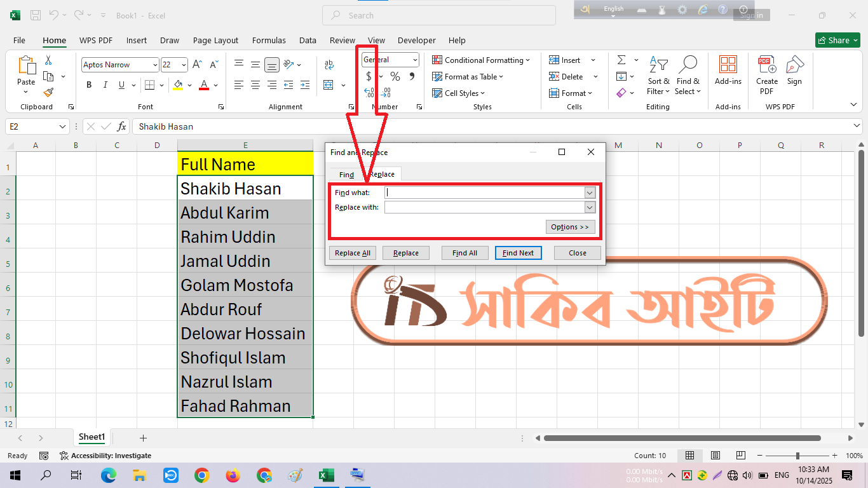The image size is (868, 488).
Task: Switch to the Find tab in dialog
Action: pos(346,173)
